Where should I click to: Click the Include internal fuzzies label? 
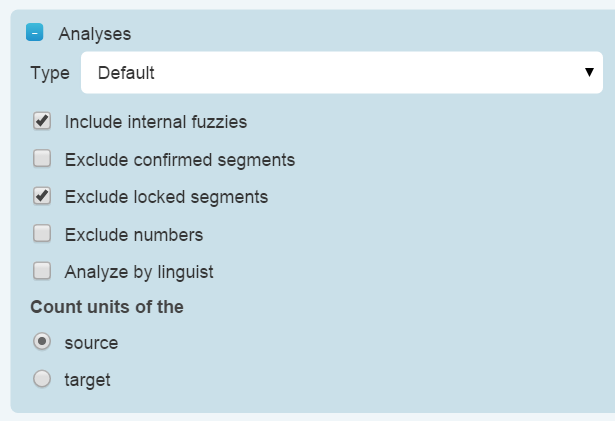(155, 122)
